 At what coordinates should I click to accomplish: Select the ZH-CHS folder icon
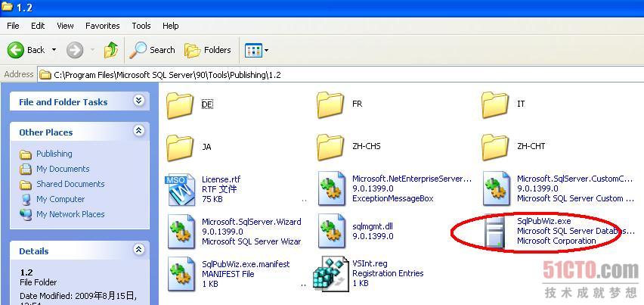[x=330, y=148]
